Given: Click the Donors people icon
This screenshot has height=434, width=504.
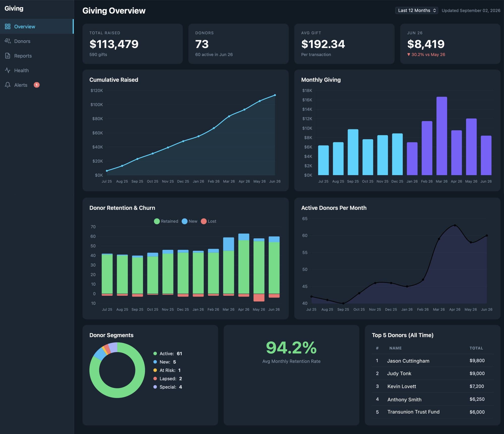Looking at the screenshot, I should 8,41.
